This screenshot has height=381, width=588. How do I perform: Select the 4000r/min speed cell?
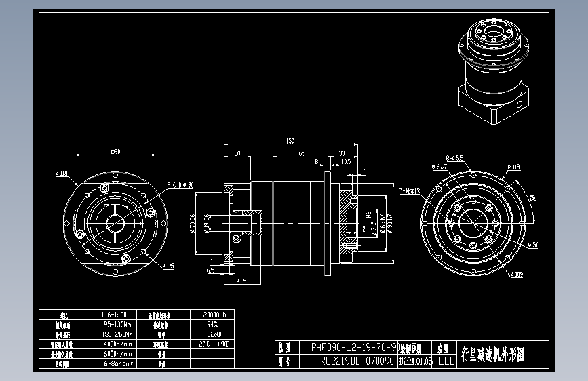(x=114, y=344)
